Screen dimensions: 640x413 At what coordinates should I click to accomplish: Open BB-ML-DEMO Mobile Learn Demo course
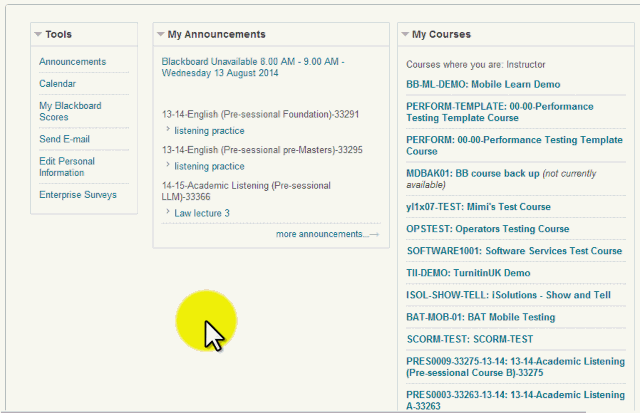483,85
